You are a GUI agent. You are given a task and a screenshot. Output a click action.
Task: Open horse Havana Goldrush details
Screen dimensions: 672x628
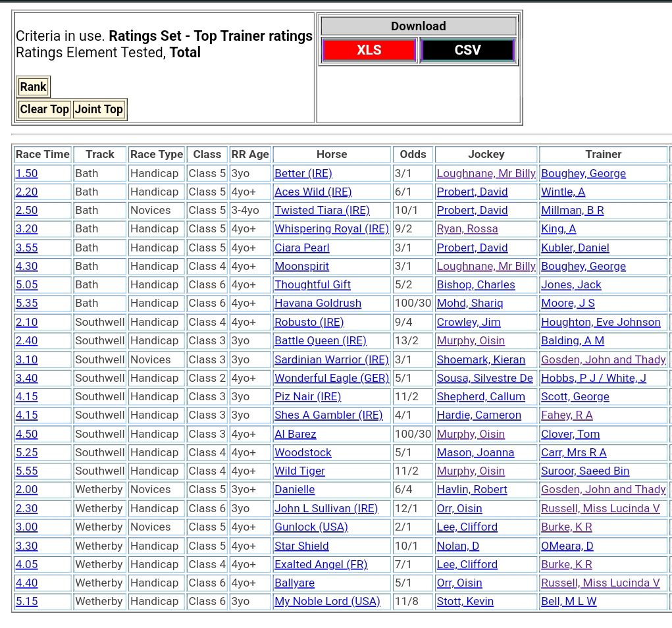(317, 303)
